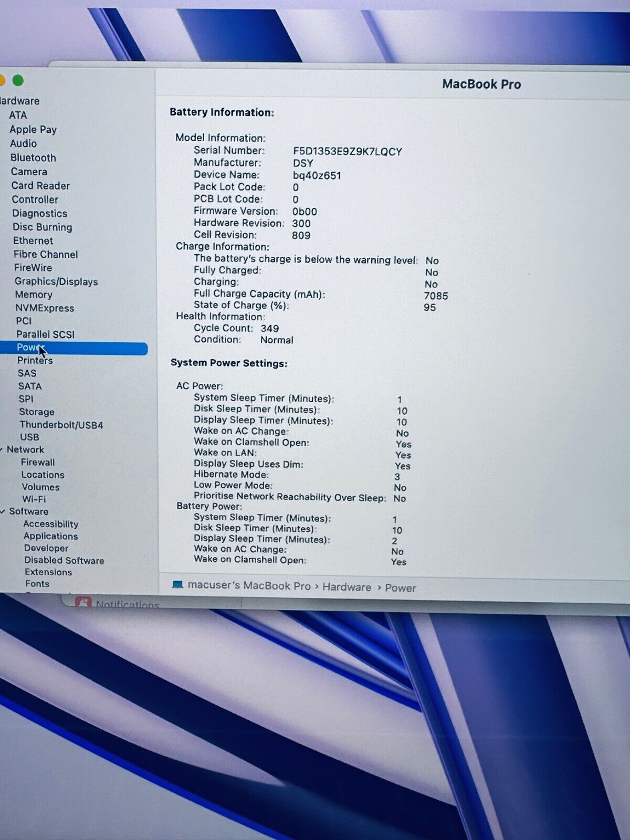The height and width of the screenshot is (840, 630).
Task: Collapse the Network section chevron
Action: pyautogui.click(x=2, y=450)
